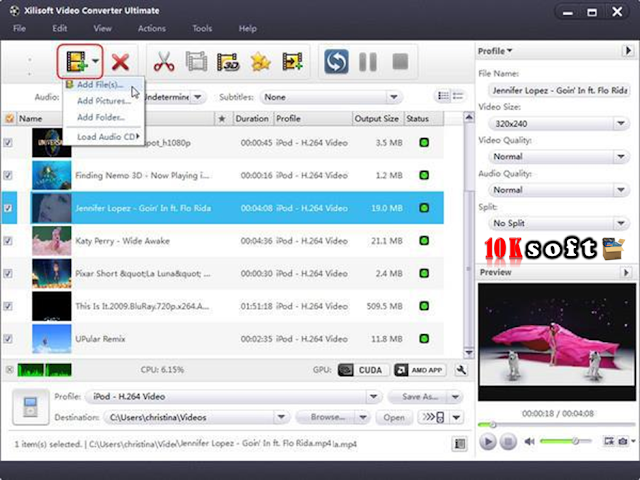
Task: Expand the Profile panel header menu
Action: coord(495,51)
